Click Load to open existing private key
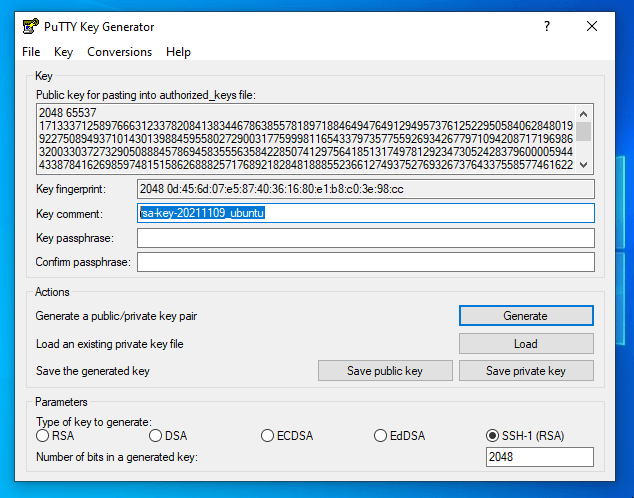Screen dimensions: 634x498 526,343
